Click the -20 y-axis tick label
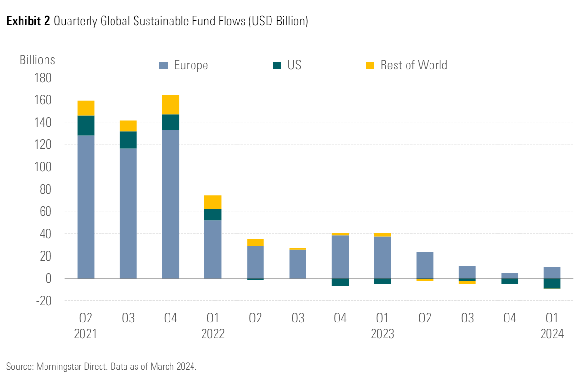 (43, 301)
